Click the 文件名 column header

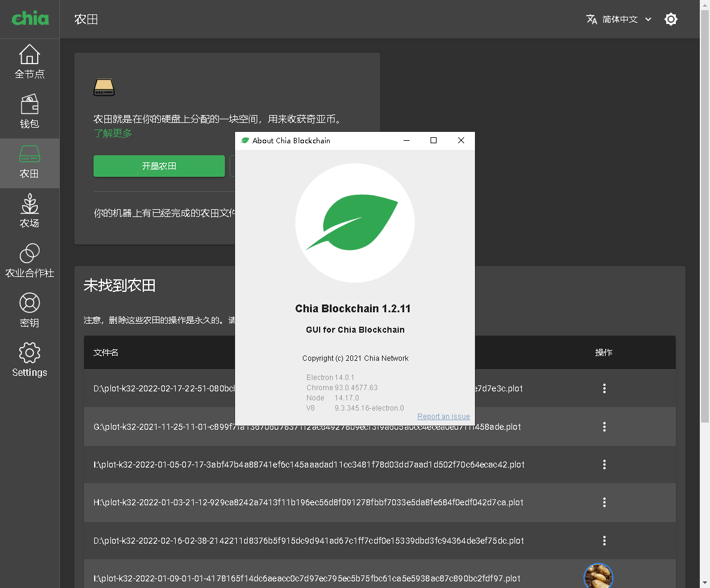[106, 352]
